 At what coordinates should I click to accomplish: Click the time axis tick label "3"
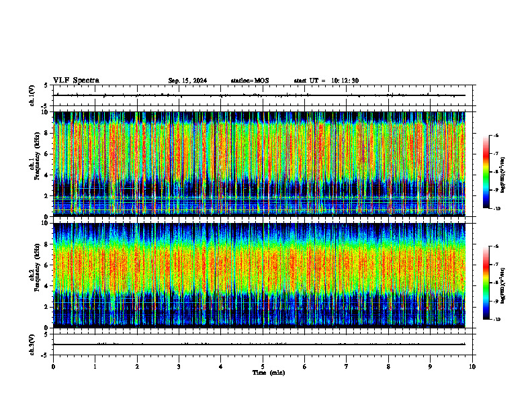coord(179,367)
